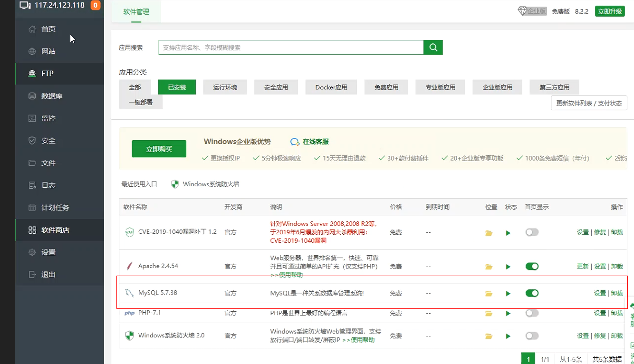Select the 第三方应用 category filter
Screen dimensions: 634x364
[554, 87]
